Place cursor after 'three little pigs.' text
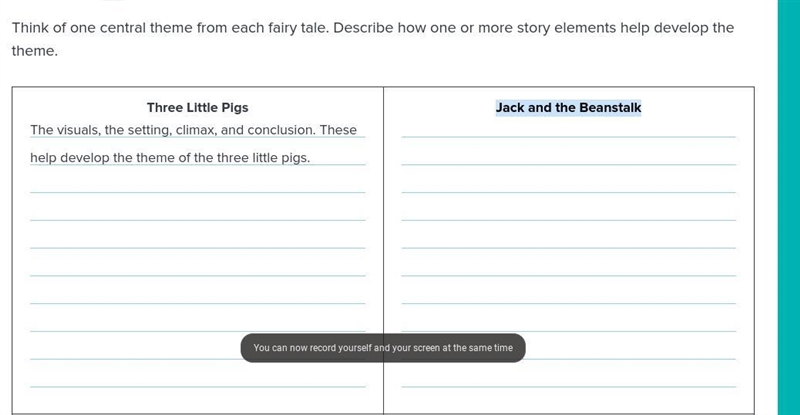800x415 pixels. [x=311, y=158]
